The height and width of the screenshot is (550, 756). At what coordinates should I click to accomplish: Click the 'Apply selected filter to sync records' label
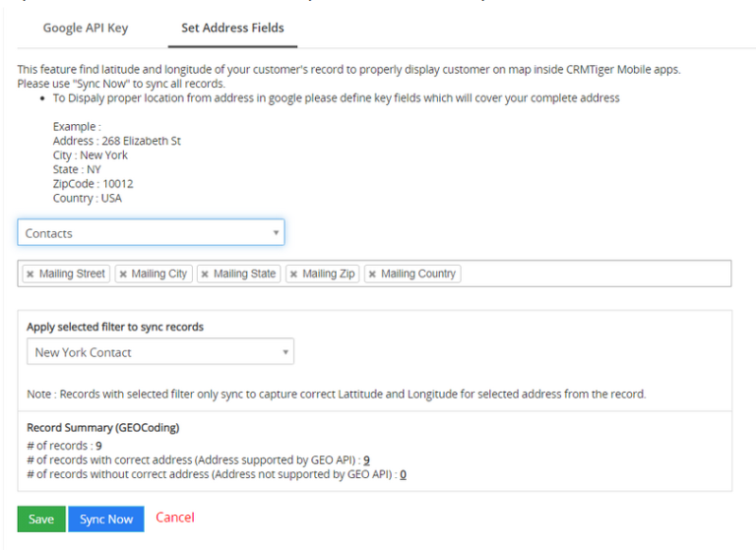[115, 327]
